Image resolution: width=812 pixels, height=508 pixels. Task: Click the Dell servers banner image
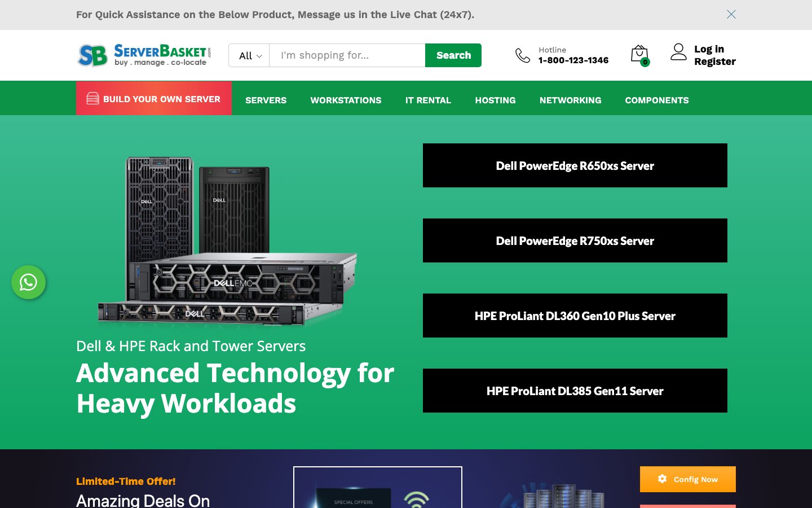click(x=227, y=242)
